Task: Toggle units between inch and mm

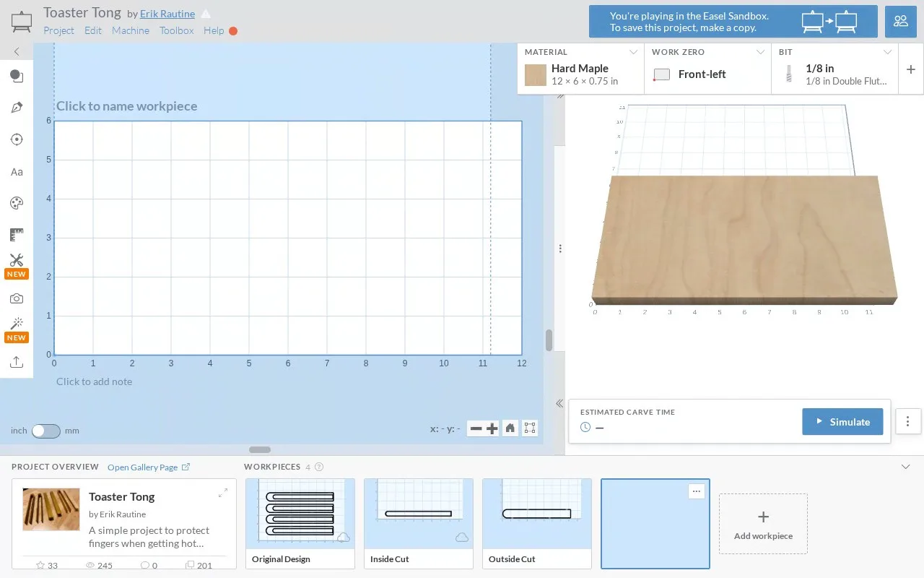Action: pos(46,431)
